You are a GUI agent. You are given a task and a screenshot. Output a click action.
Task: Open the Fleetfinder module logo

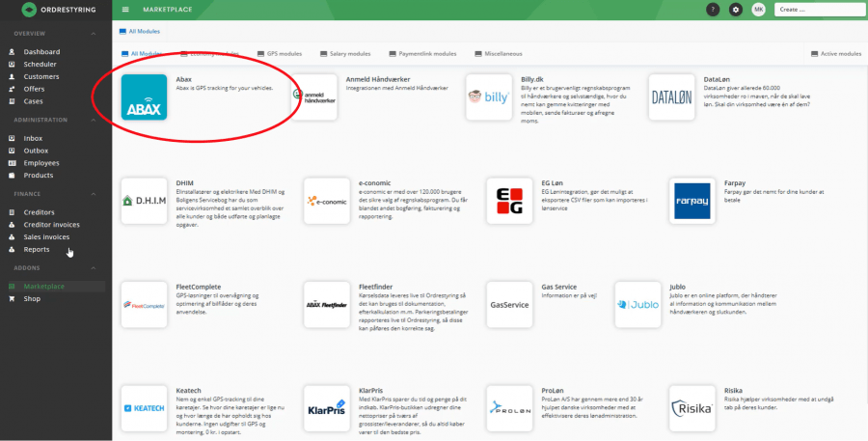(327, 304)
